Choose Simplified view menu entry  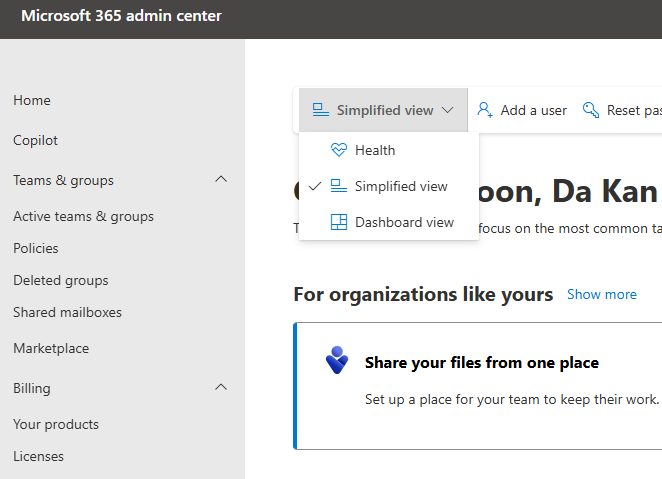coord(388,186)
